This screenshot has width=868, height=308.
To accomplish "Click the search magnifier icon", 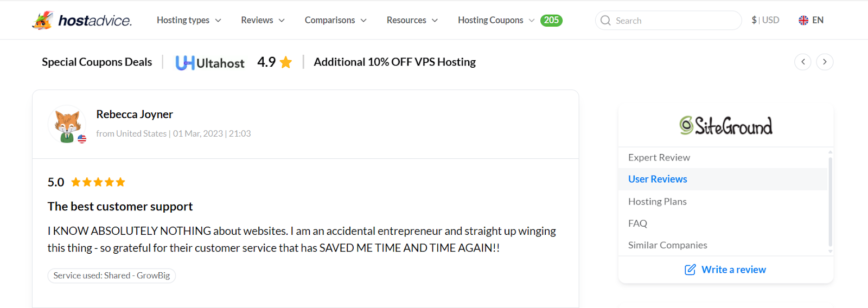I will click(x=605, y=21).
